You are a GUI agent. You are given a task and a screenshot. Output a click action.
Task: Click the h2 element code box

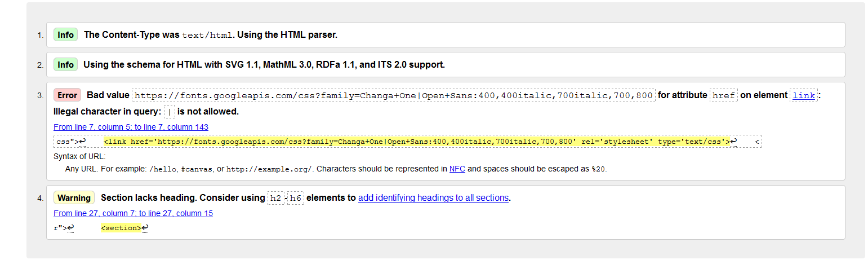pos(275,198)
